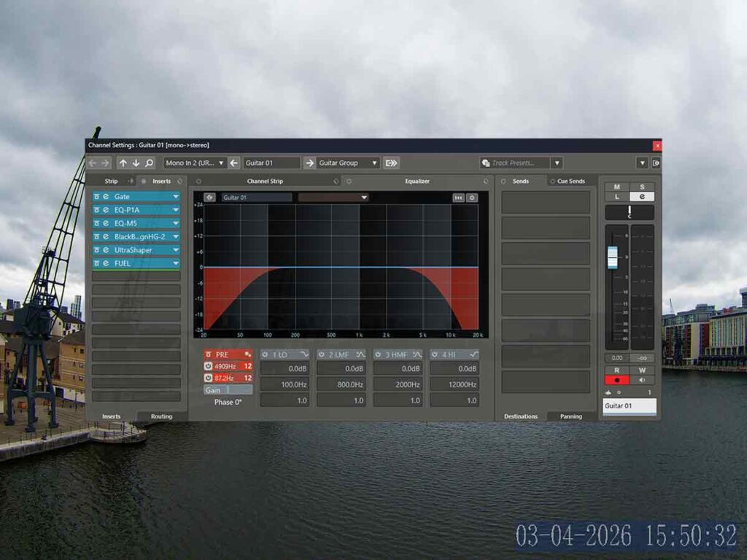Click the record enable button
The width and height of the screenshot is (747, 560).
tap(616, 380)
